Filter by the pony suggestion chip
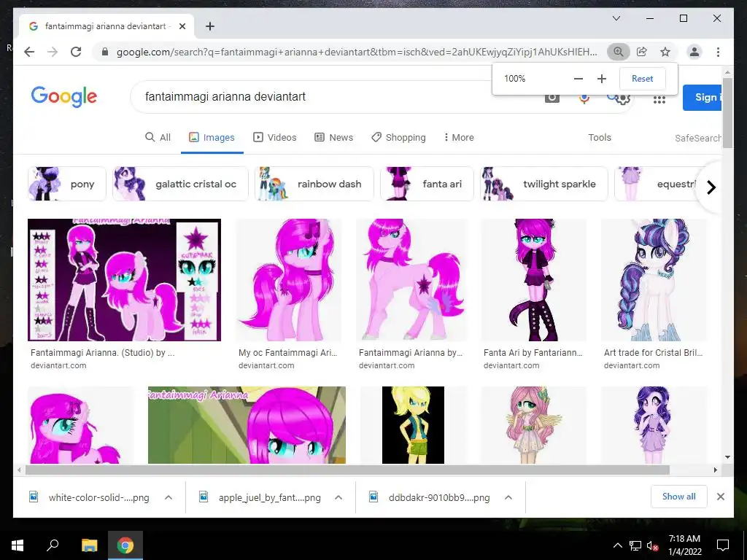This screenshot has width=747, height=560. pyautogui.click(x=66, y=184)
